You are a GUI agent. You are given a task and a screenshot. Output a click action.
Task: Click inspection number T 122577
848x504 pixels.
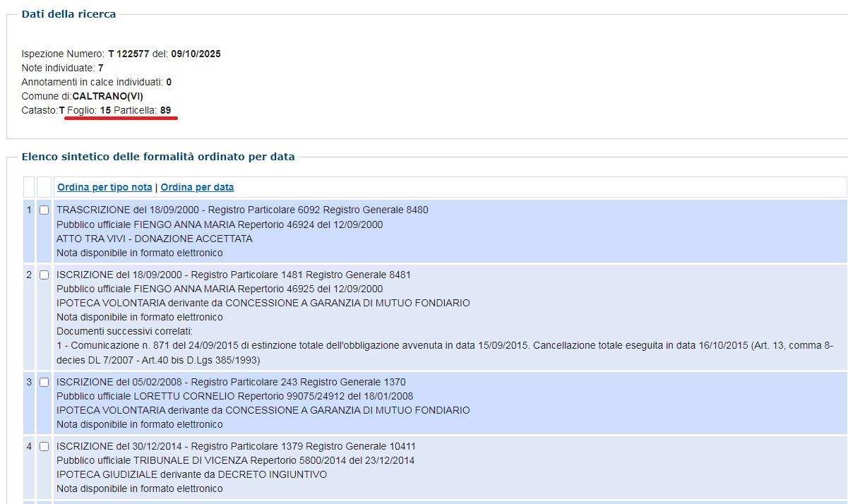coord(129,54)
